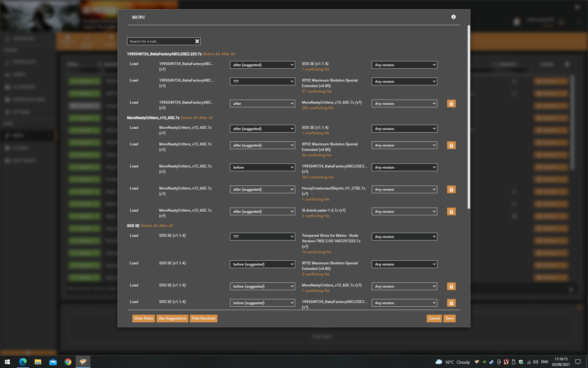Open '???' dropdown for SOS SE versus Tempered Skins
588x368 pixels.
pos(262,237)
